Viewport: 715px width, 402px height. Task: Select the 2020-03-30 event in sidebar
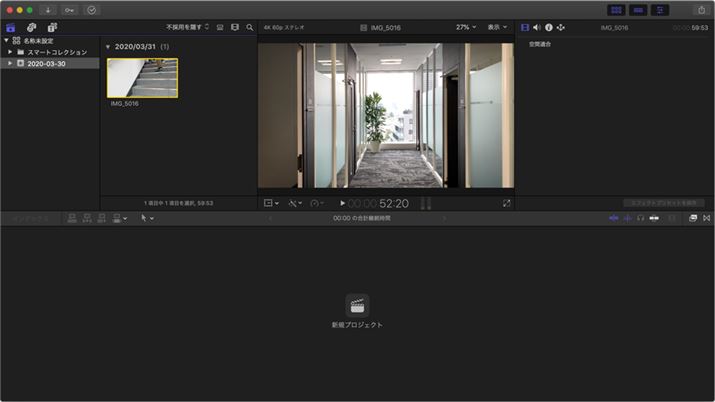point(47,62)
